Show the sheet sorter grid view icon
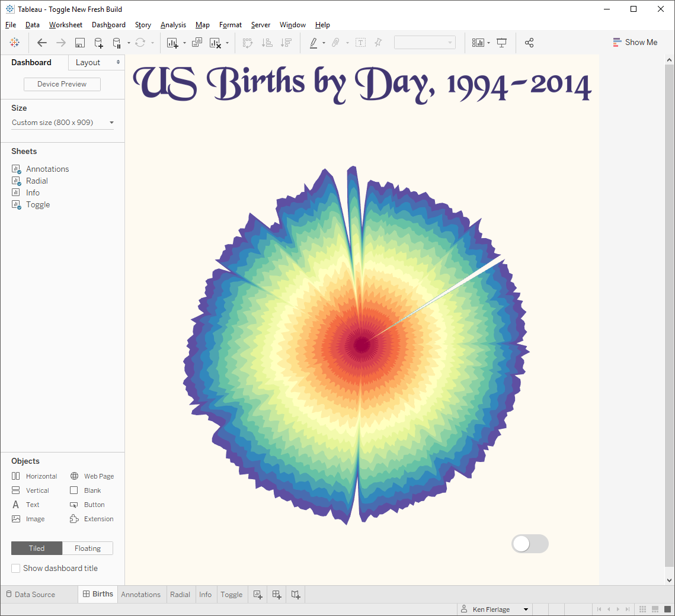The height and width of the screenshot is (616, 675). coord(643,609)
